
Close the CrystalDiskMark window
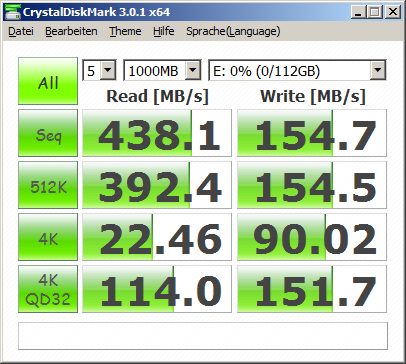(x=393, y=12)
